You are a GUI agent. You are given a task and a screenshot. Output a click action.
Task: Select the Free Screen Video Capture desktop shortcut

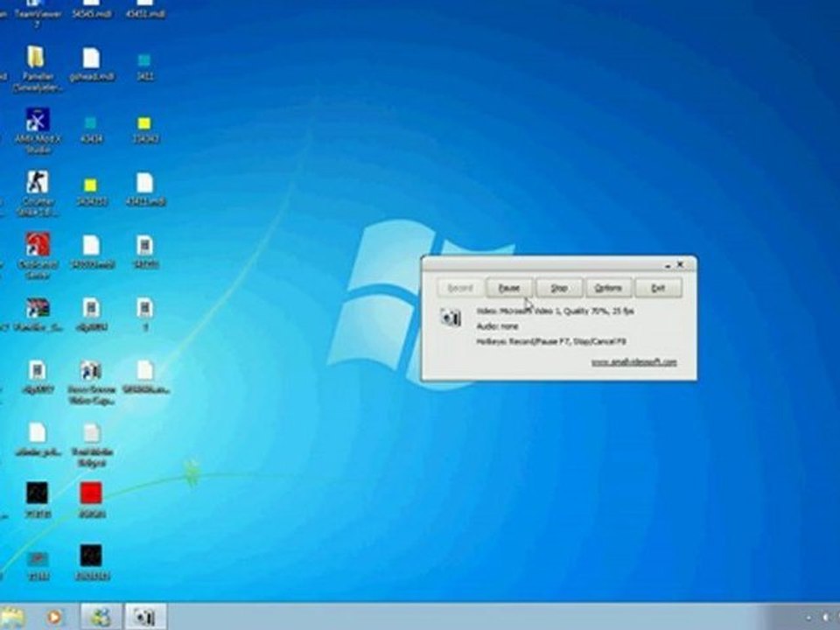click(x=91, y=382)
